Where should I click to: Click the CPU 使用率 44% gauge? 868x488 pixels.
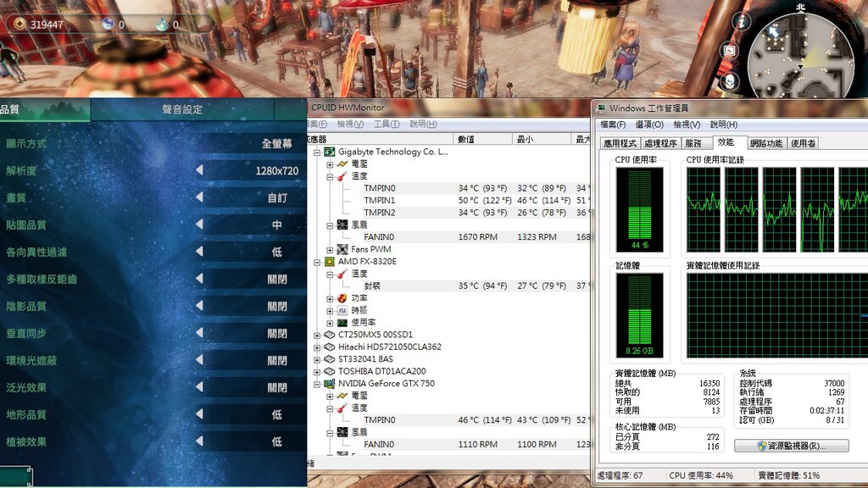point(640,210)
